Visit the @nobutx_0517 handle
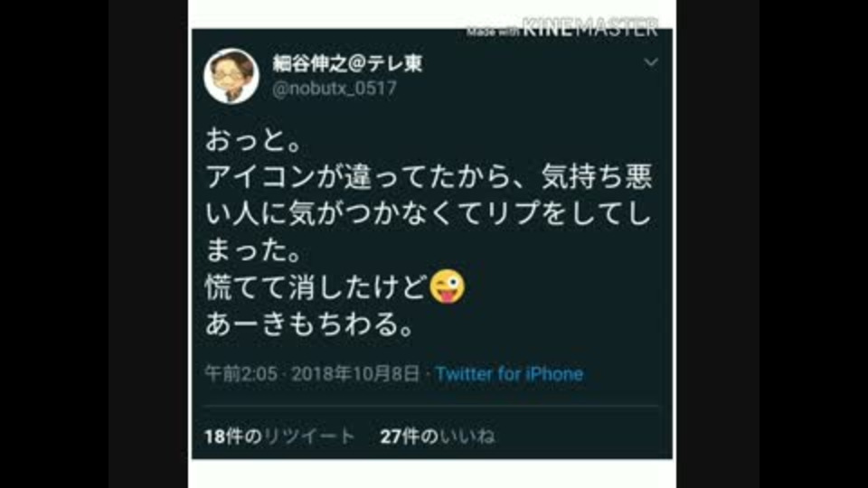This screenshot has height=488, width=868. click(x=335, y=89)
